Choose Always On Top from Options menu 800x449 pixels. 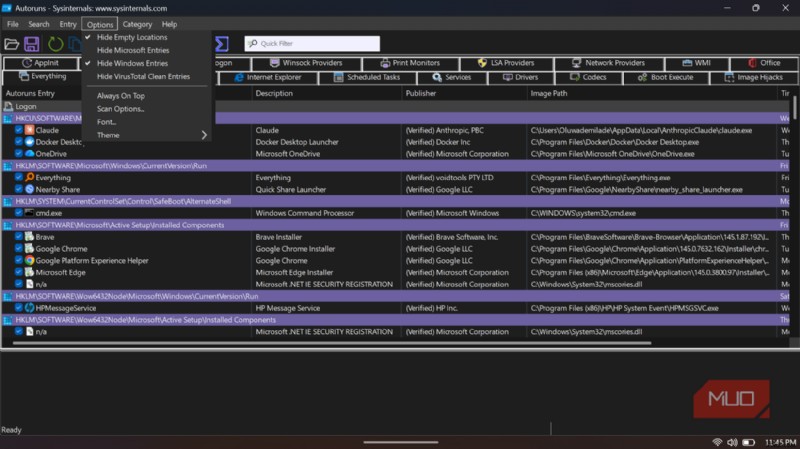click(x=146, y=95)
